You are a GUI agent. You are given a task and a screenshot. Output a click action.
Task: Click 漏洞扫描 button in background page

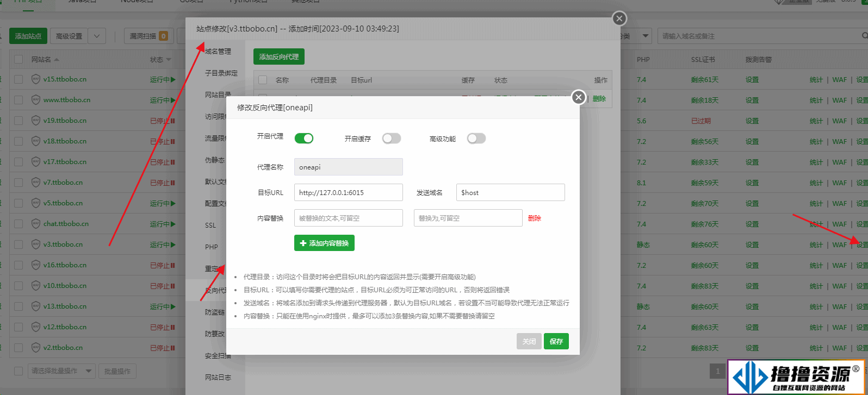tap(149, 36)
